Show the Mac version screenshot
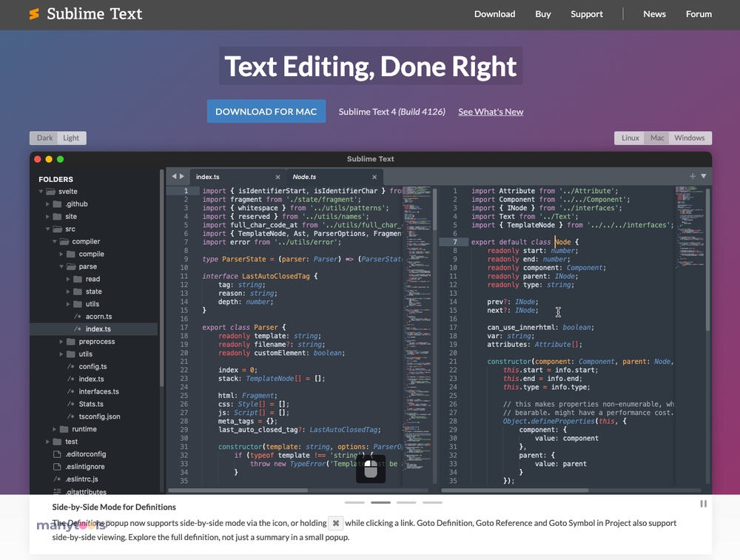The image size is (740, 560). 657,138
